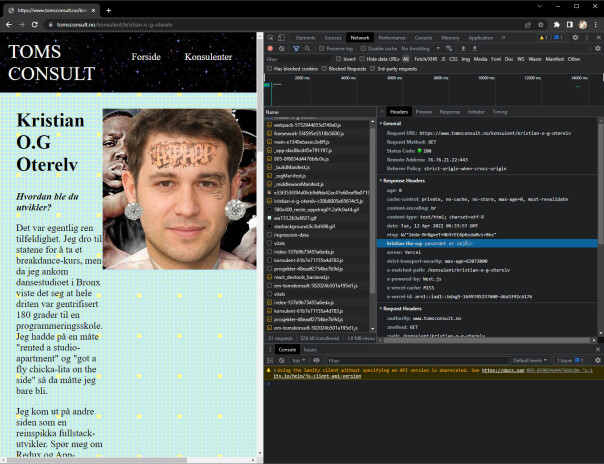604x464 pixels.
Task: Open Forside navigation link
Action: click(x=146, y=57)
